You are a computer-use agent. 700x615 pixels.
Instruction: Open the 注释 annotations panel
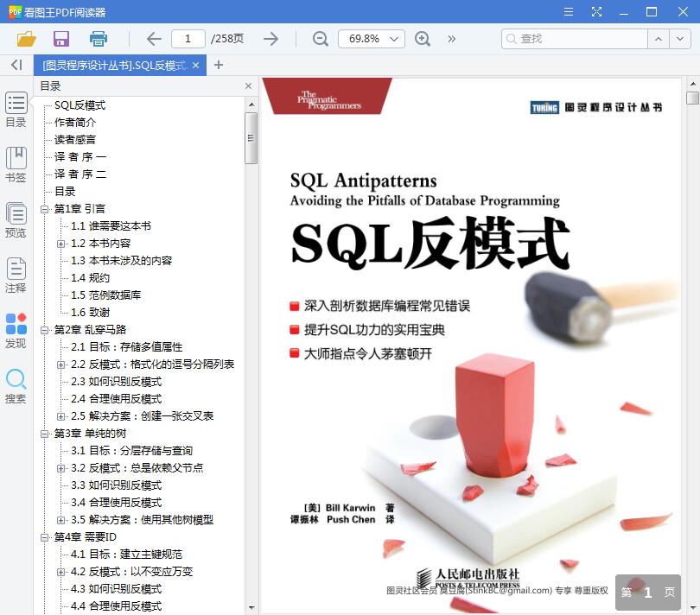[x=16, y=276]
